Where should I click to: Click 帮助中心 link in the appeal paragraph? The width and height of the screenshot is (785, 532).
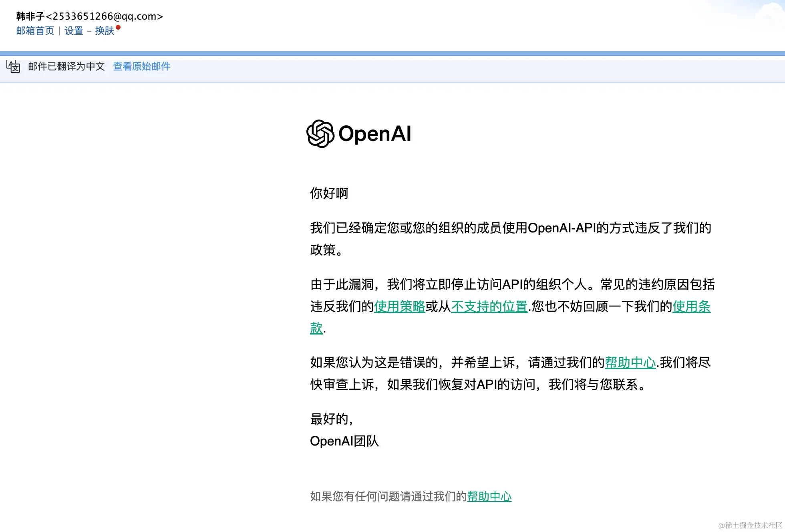click(630, 363)
